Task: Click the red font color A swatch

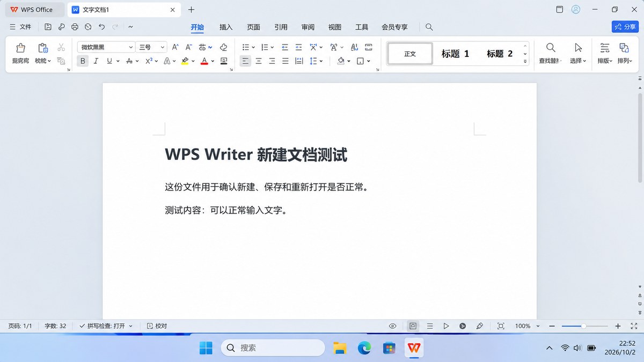Action: click(204, 61)
